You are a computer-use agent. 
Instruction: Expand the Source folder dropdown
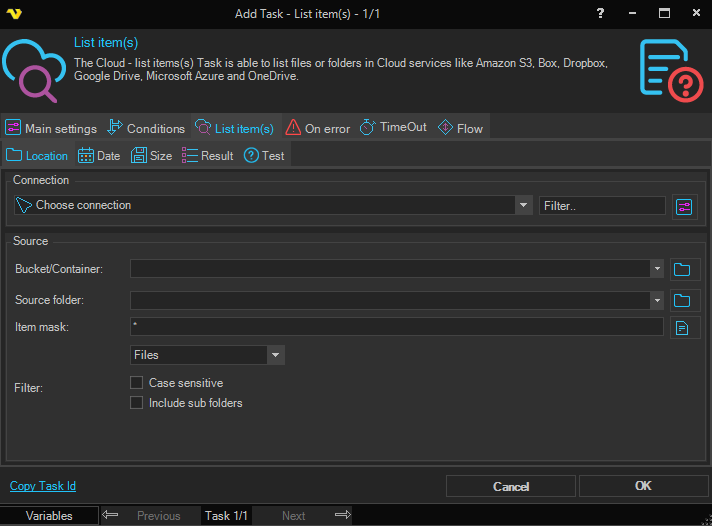coord(657,301)
